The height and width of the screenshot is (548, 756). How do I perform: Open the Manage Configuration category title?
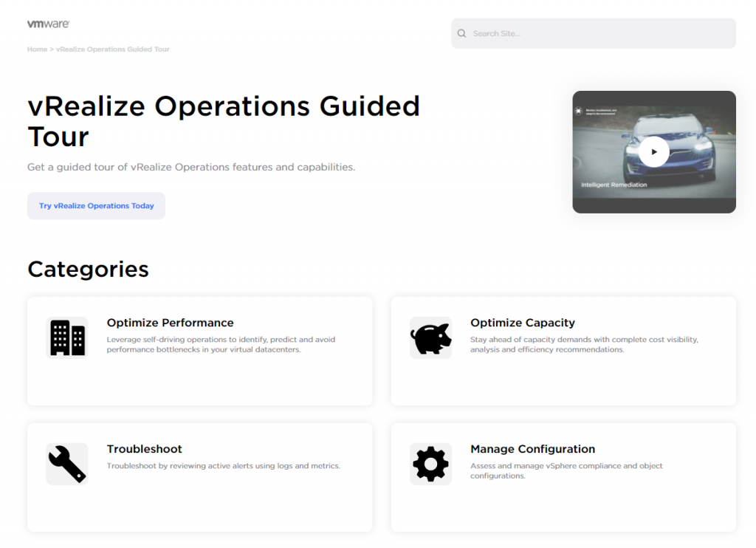[533, 449]
